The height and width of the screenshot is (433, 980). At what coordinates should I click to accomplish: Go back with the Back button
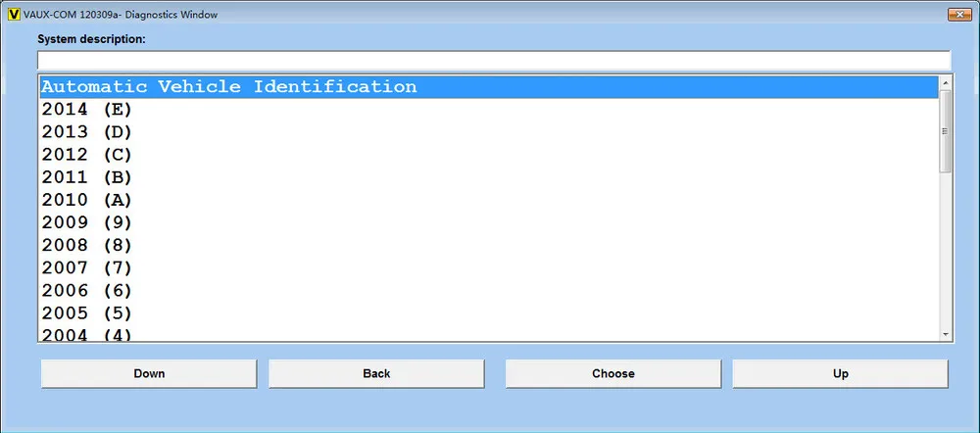coord(376,373)
